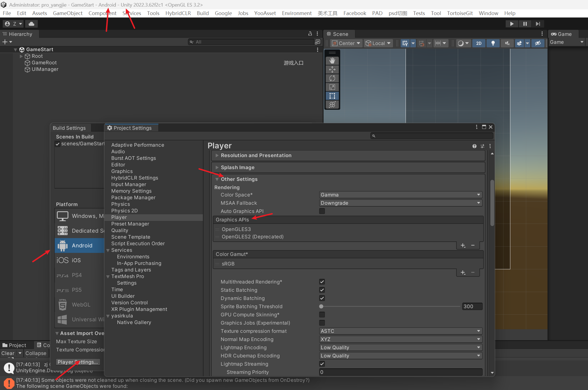Click the Hierarchy lock icon
Screen dimensions: 588x390
[x=310, y=34]
